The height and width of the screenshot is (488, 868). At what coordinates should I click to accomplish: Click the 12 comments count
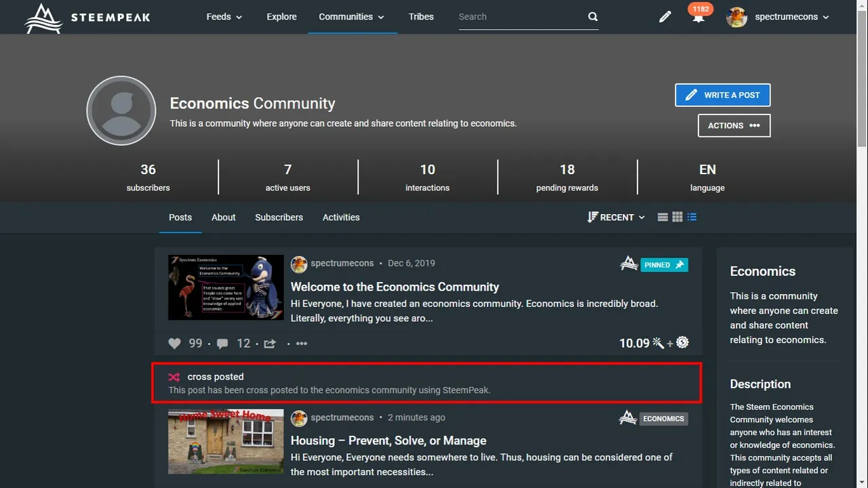click(244, 344)
